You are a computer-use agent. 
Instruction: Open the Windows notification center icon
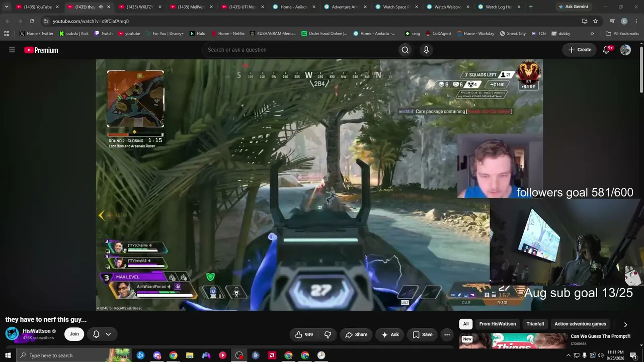tap(633, 355)
